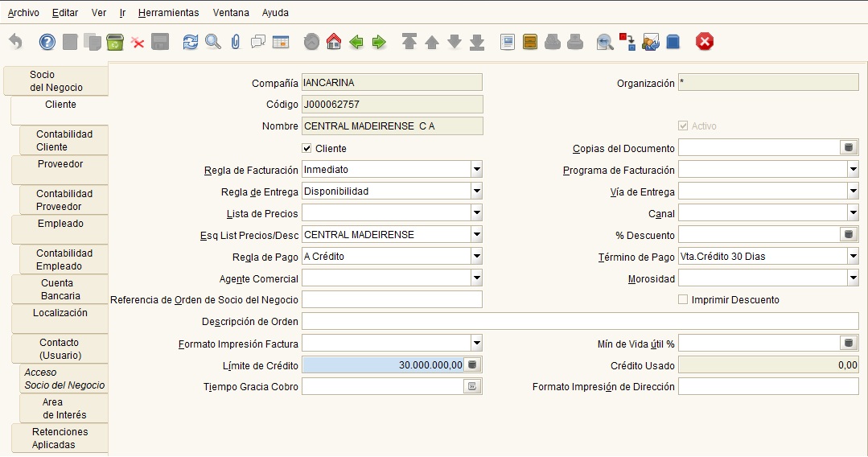This screenshot has height=457, width=868.
Task: Click the green left arrow Parent record icon
Action: (356, 42)
